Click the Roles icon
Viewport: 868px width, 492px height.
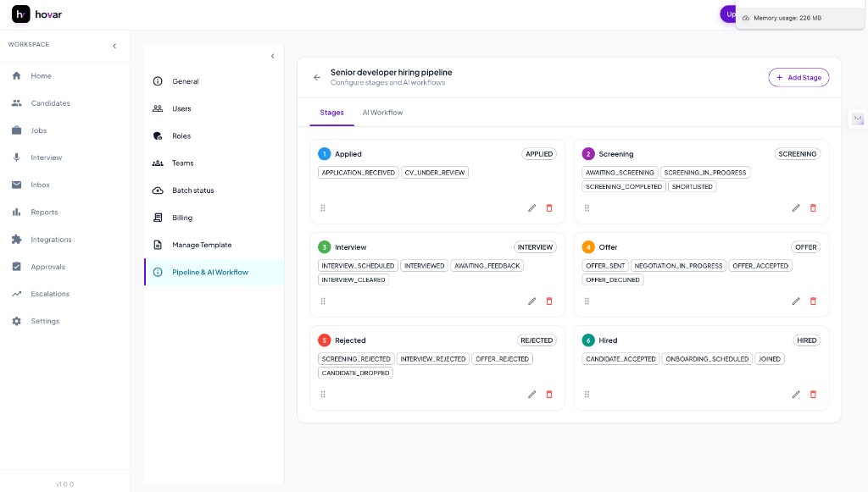(x=158, y=136)
